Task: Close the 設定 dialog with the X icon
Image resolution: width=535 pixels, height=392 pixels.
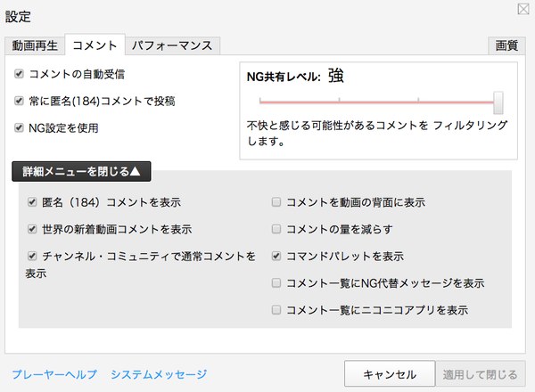Action: [x=523, y=9]
